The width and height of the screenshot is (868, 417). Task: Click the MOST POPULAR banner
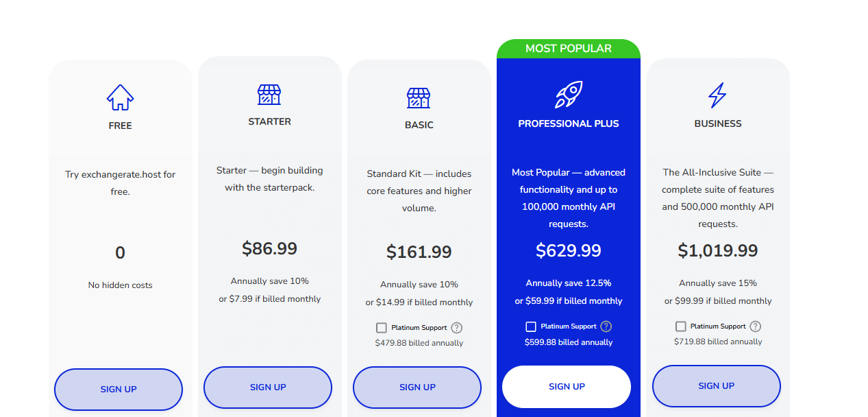click(568, 48)
